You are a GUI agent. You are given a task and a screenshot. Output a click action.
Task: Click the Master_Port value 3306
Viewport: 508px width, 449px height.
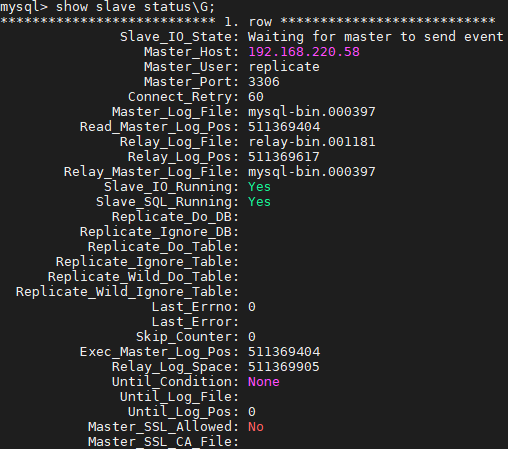tap(264, 82)
